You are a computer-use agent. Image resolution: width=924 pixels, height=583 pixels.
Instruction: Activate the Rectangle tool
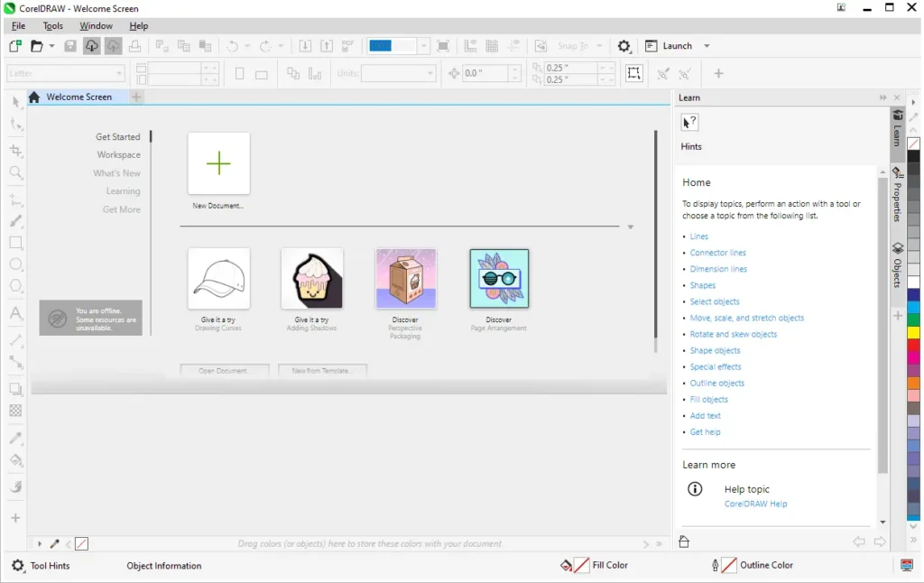(15, 242)
